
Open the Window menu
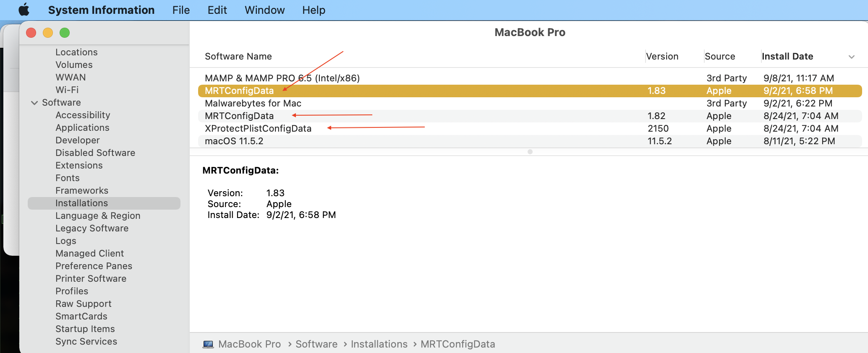pos(264,10)
